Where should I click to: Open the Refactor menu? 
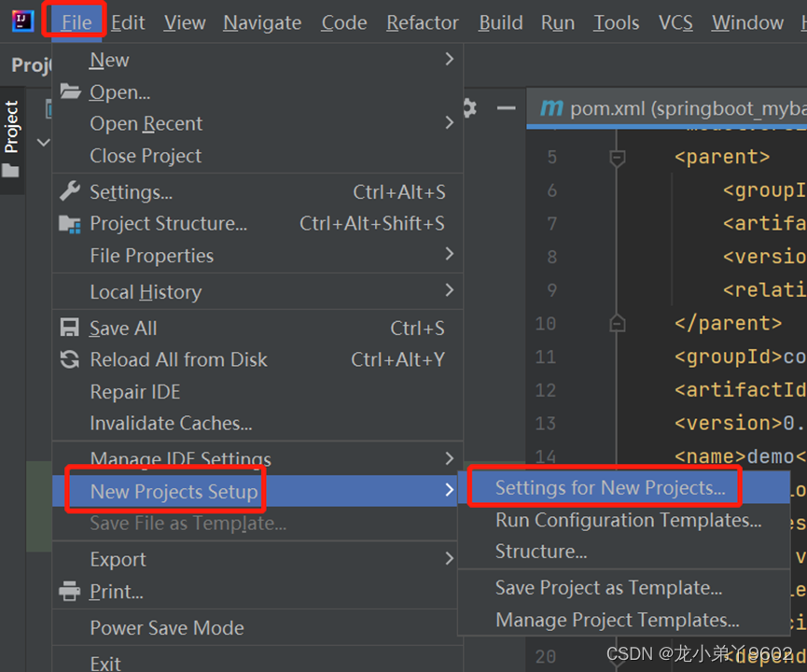click(422, 22)
